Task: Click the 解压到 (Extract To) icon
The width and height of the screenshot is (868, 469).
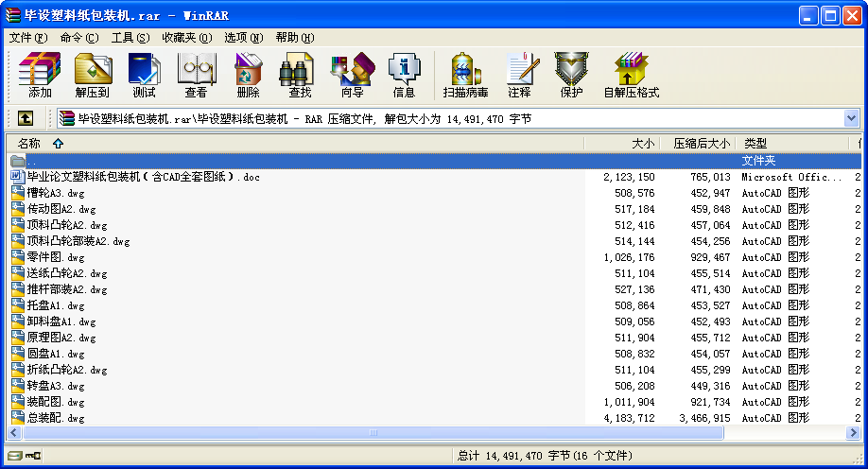Action: point(93,76)
